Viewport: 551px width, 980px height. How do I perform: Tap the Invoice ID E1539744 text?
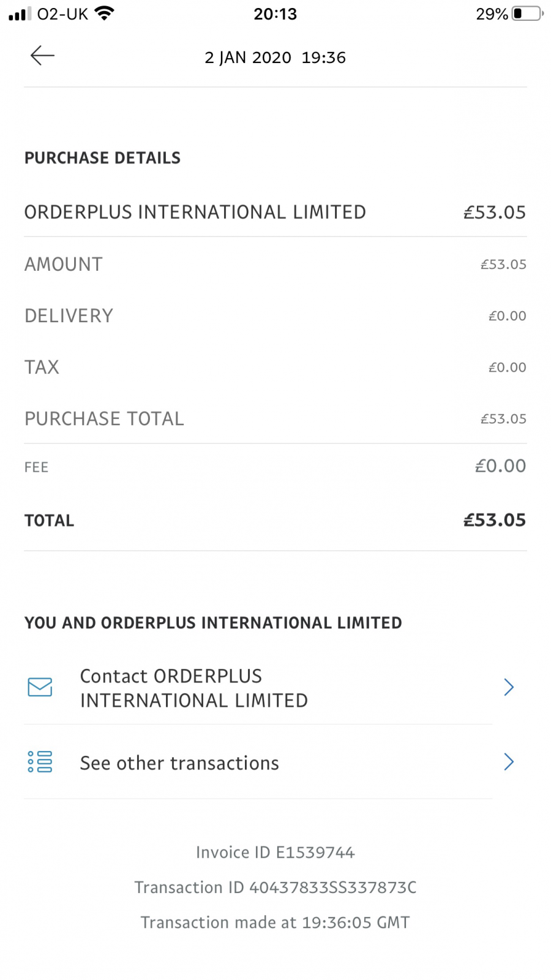coord(275,853)
